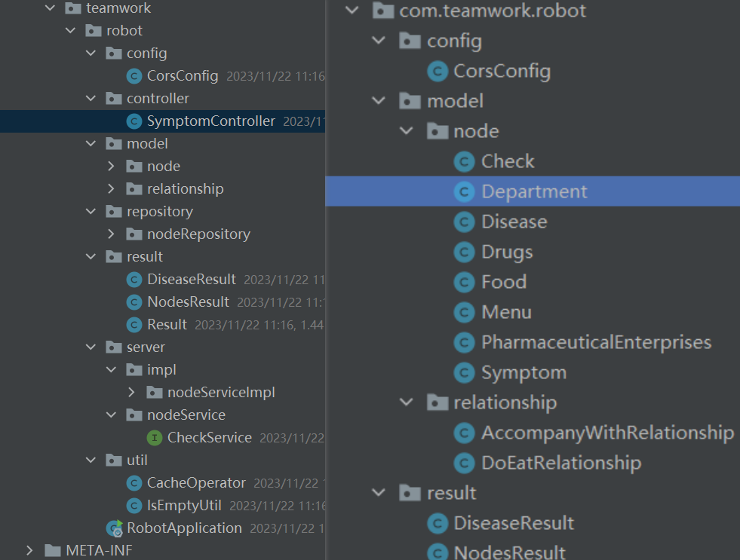Select the Symptom class in node package
The width and height of the screenshot is (740, 560).
[524, 372]
